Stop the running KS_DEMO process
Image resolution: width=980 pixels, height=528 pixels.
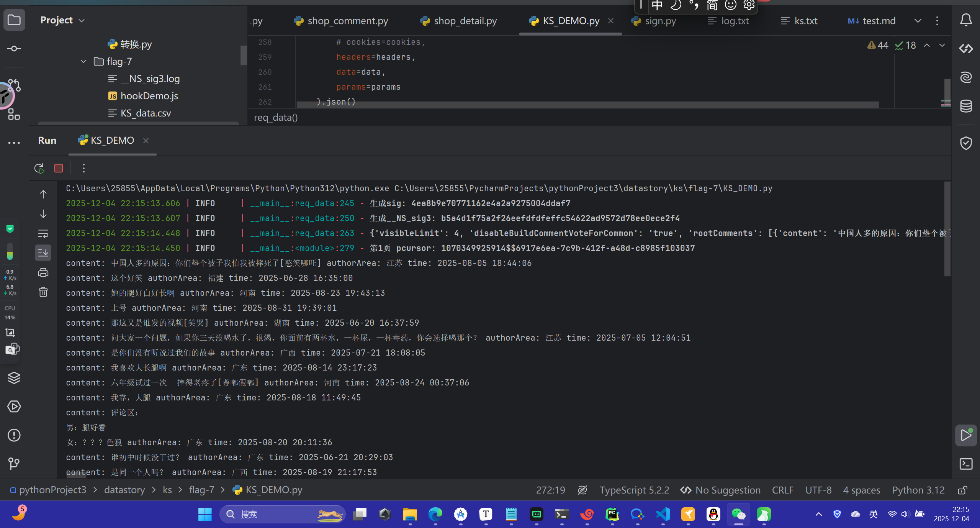point(59,168)
